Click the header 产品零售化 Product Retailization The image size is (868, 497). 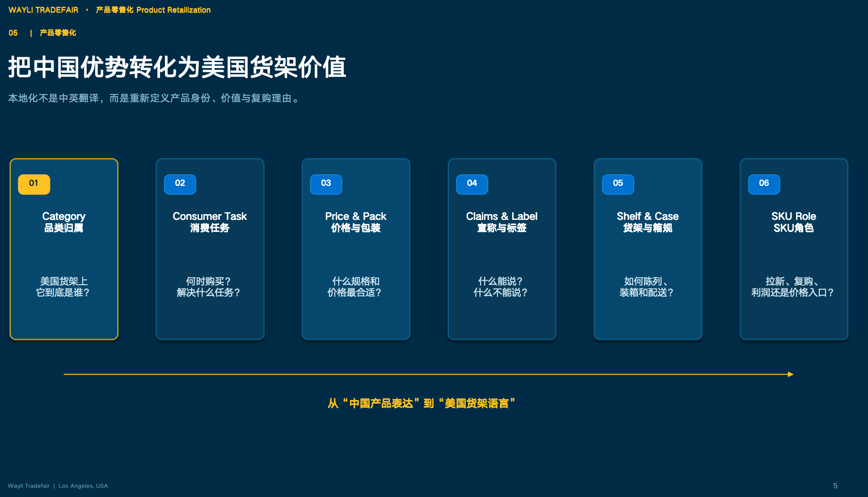(153, 10)
